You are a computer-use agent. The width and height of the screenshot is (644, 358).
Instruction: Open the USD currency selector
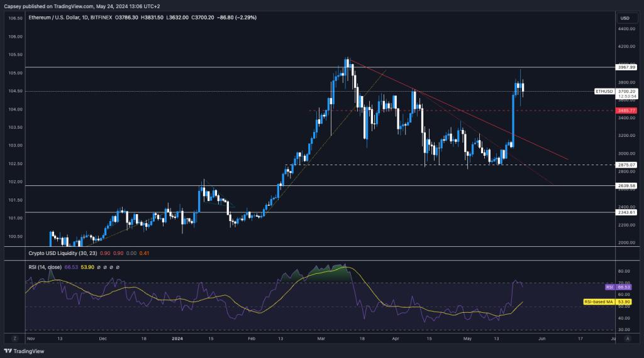(624, 18)
